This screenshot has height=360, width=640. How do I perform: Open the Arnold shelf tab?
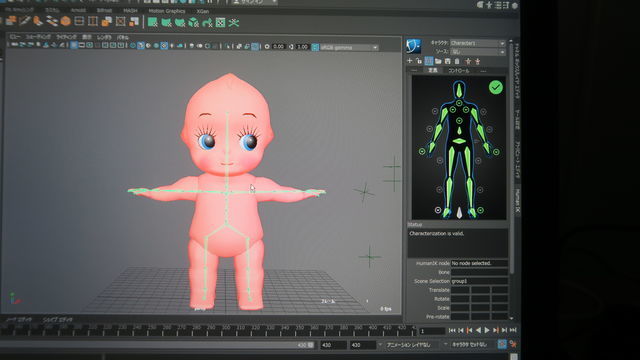tap(78, 10)
